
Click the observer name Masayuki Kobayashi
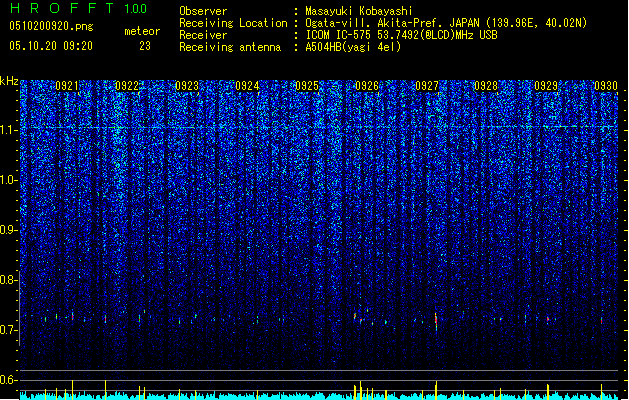click(x=359, y=11)
